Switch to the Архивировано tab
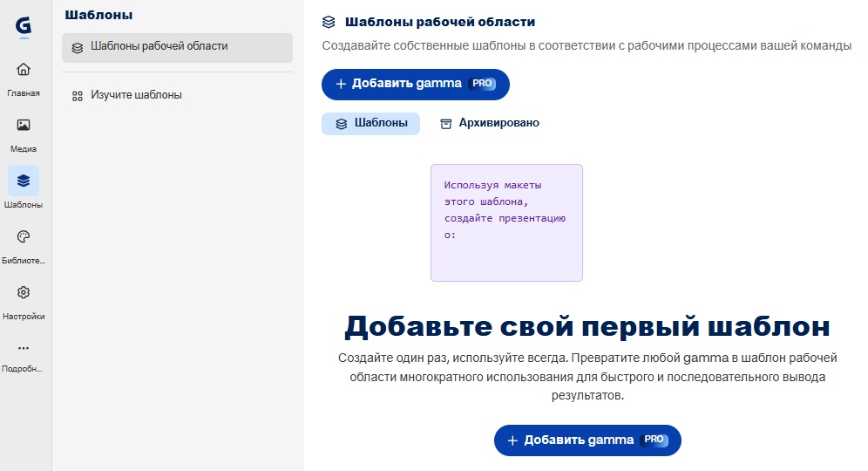Screen dimensions: 868x471 pyautogui.click(x=490, y=124)
